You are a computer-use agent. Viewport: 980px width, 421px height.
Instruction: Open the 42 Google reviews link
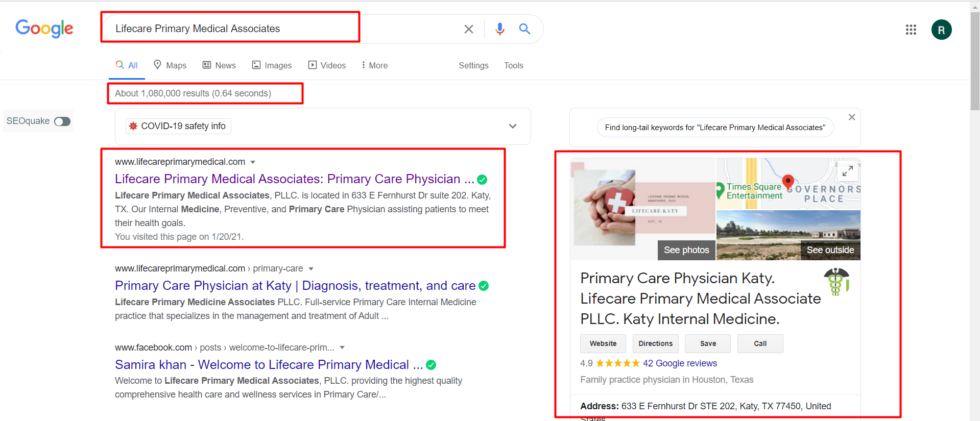click(x=680, y=363)
